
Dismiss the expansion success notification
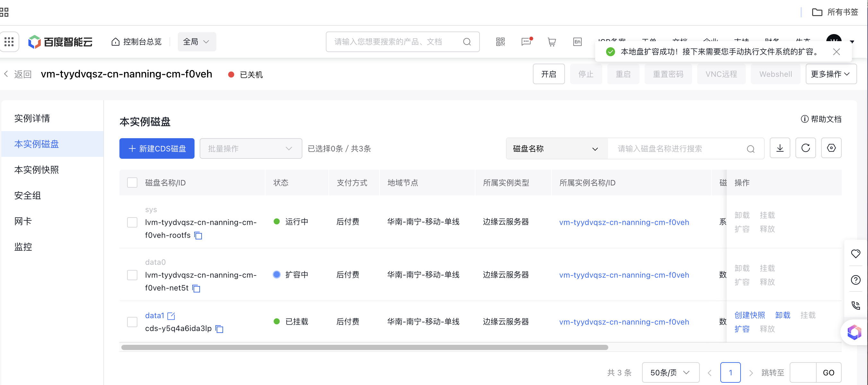click(836, 52)
